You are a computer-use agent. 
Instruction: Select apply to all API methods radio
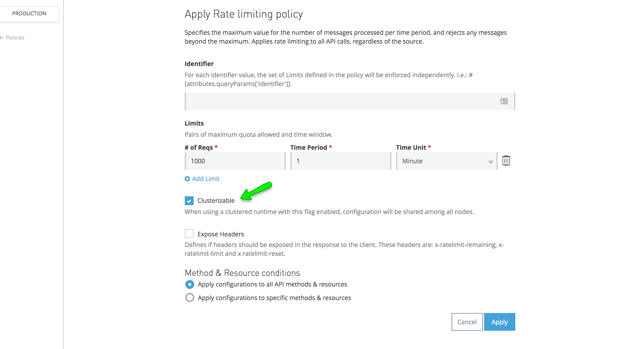point(190,284)
